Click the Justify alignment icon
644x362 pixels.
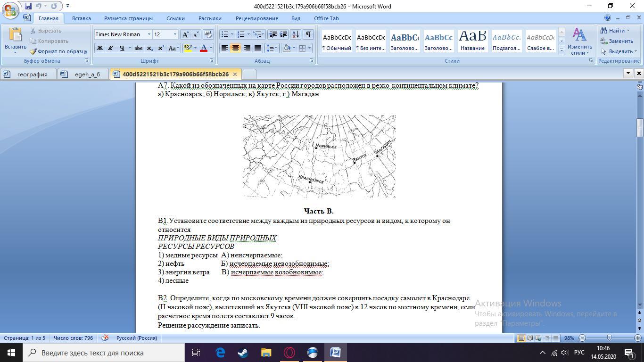[258, 48]
